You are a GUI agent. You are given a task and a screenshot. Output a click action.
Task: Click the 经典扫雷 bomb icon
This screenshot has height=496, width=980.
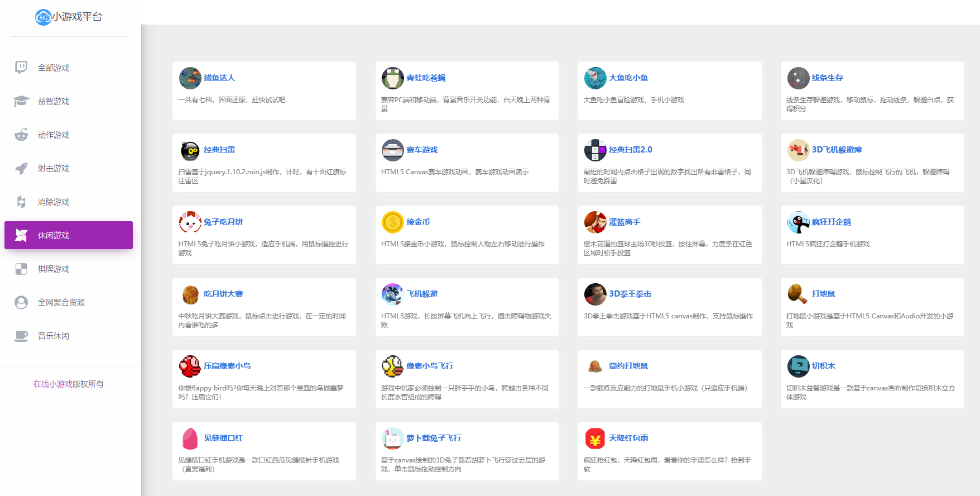[190, 150]
